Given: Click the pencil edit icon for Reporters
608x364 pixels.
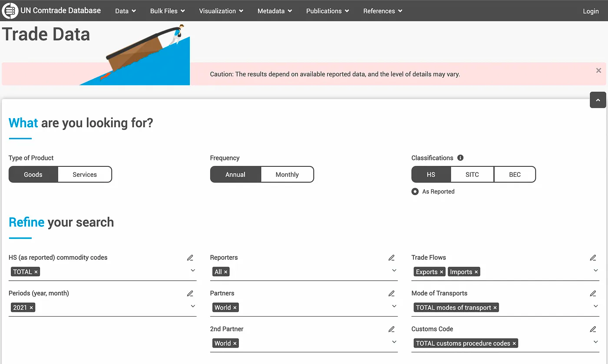Looking at the screenshot, I should [391, 258].
